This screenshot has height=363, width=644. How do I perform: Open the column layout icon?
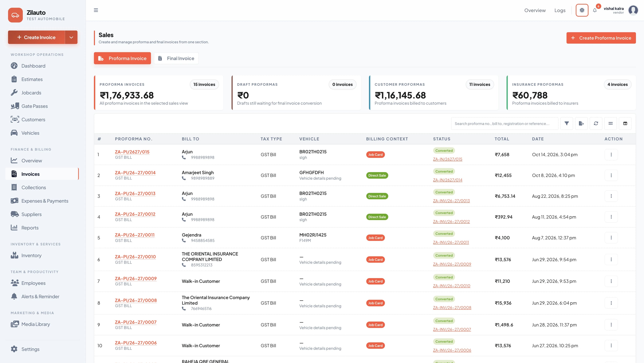(x=625, y=123)
